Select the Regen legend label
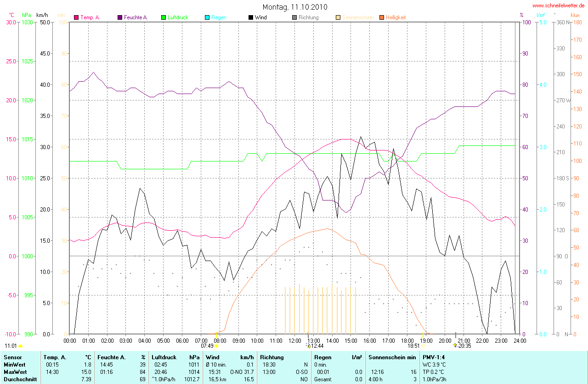The width and height of the screenshot is (588, 384). pyautogui.click(x=219, y=17)
